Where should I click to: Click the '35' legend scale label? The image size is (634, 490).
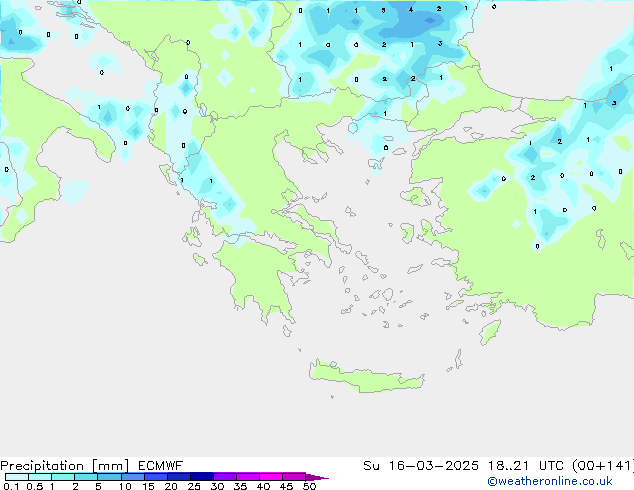240,486
